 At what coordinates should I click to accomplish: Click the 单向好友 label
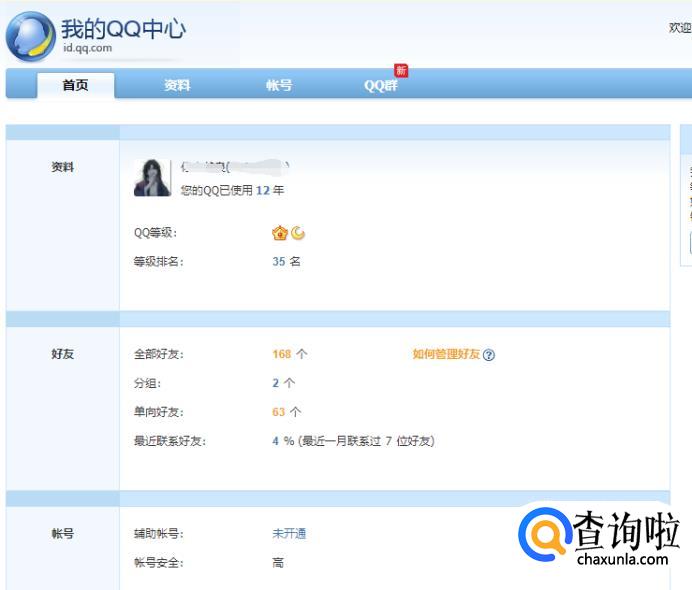(x=158, y=412)
